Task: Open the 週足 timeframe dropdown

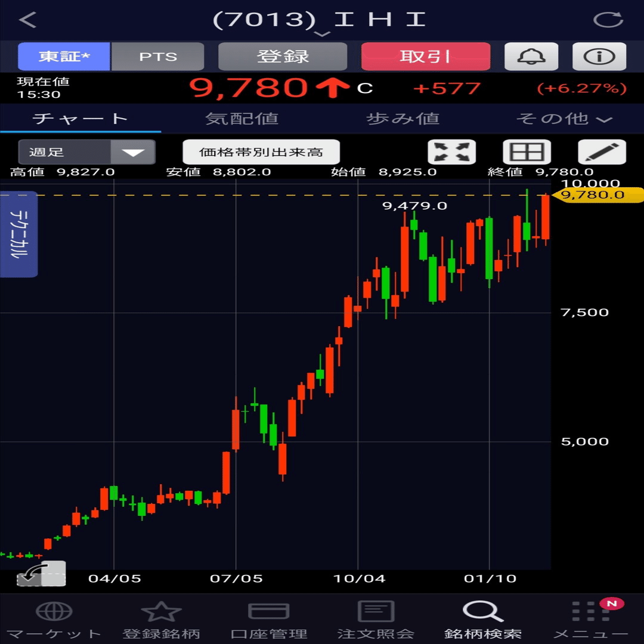Action: (x=86, y=152)
